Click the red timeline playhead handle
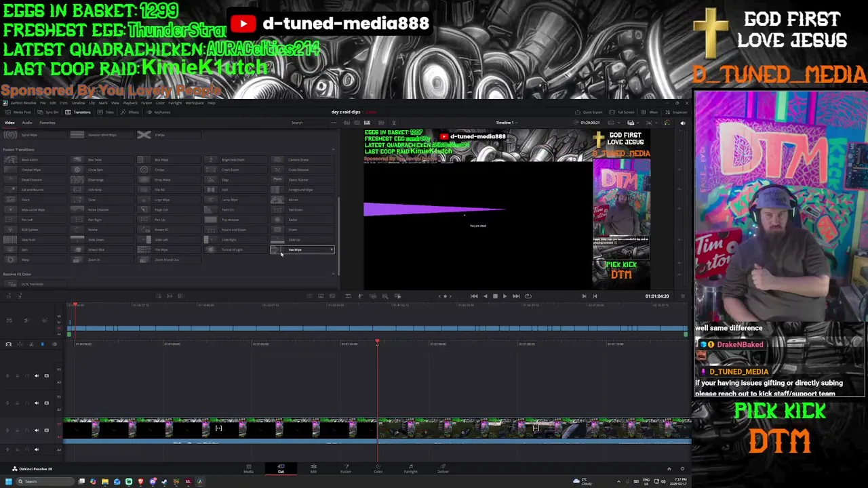Image resolution: width=868 pixels, height=488 pixels. [x=377, y=342]
